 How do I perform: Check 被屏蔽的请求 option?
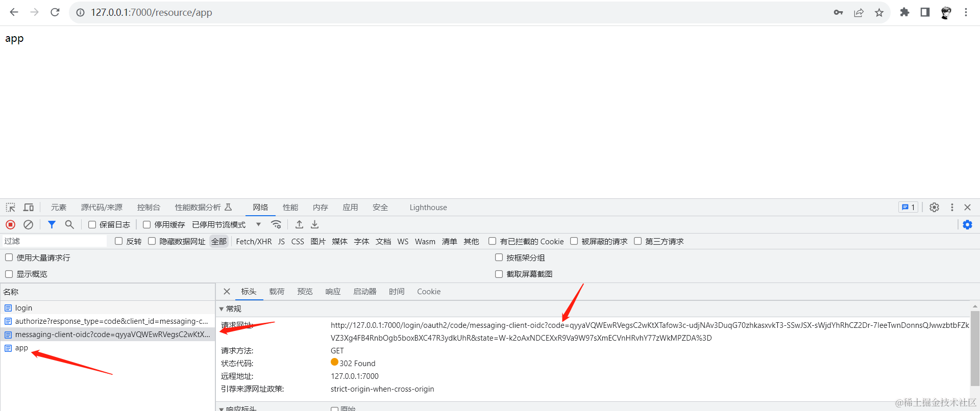[574, 241]
